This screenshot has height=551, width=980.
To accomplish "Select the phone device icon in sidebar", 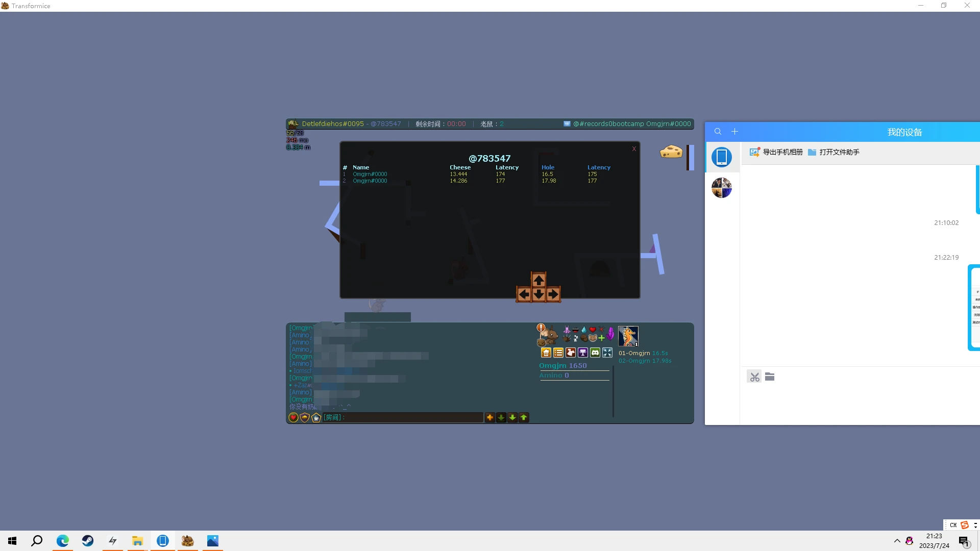I will click(722, 157).
